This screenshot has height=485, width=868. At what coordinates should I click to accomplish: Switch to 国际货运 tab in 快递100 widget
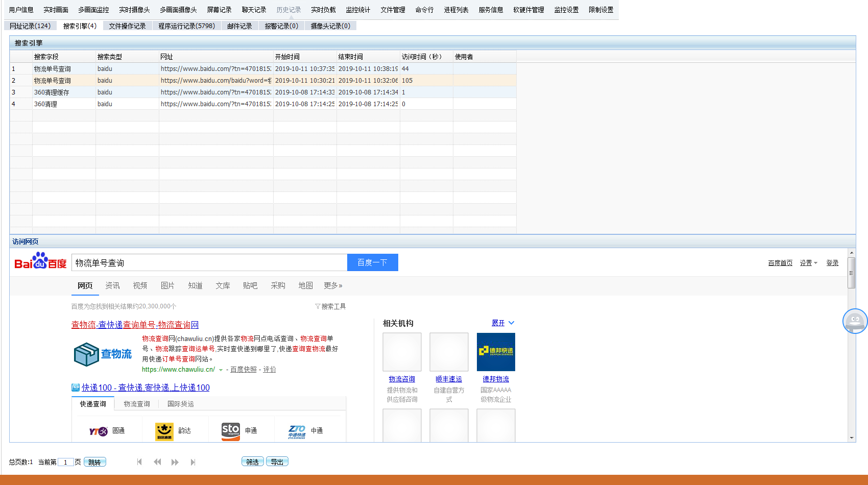[181, 404]
